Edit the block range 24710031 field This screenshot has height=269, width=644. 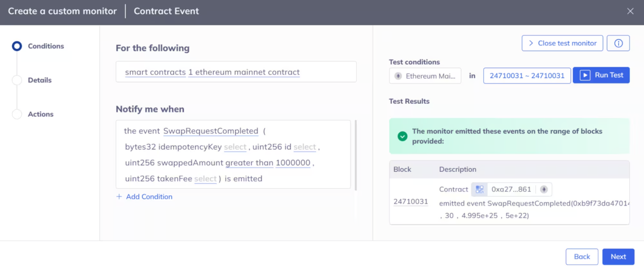[527, 76]
